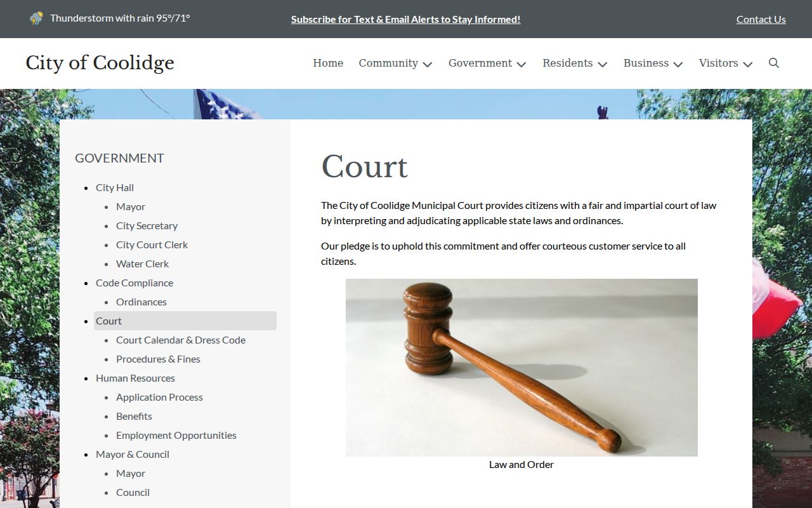This screenshot has width=812, height=508.
Task: Click the City of Coolidge site title
Action: pos(100,63)
